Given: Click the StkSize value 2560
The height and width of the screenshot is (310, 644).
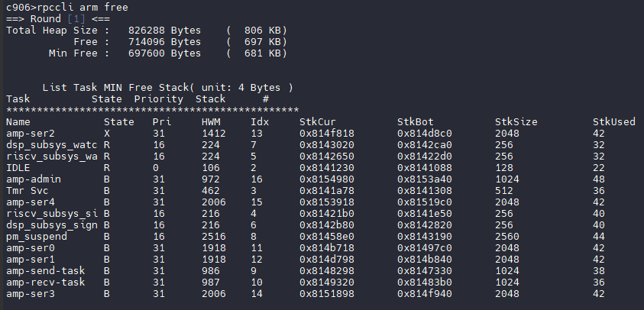Looking at the screenshot, I should 507,236.
